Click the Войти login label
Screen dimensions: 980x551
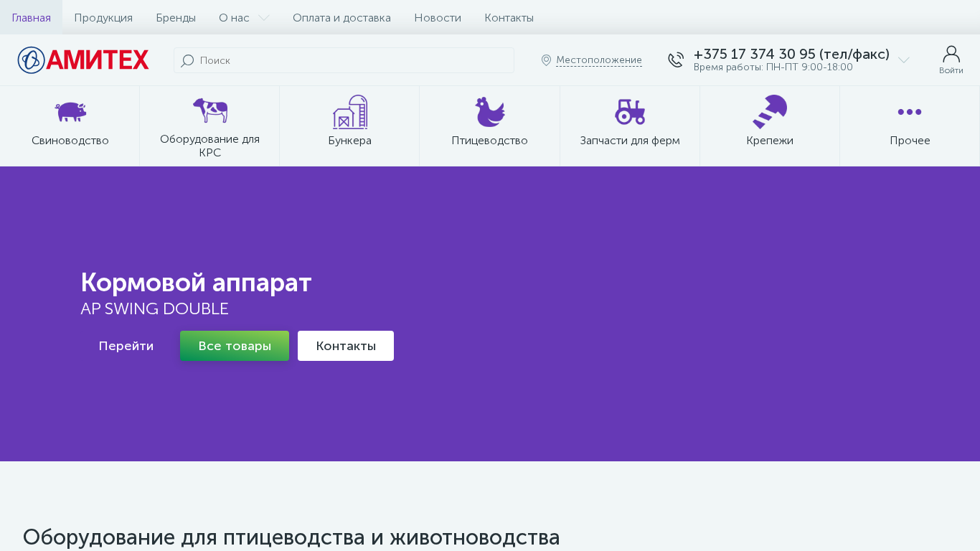pos(951,70)
